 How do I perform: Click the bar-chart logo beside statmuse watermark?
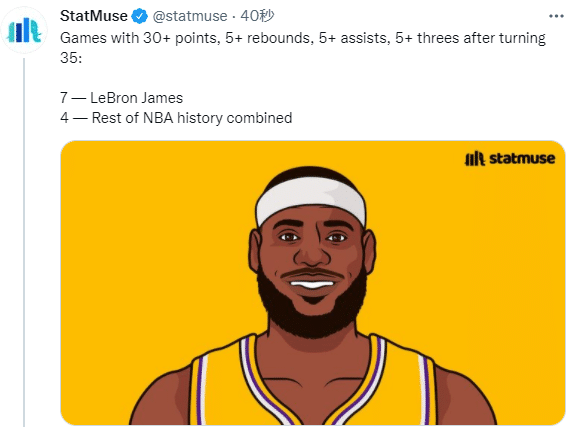tap(474, 159)
